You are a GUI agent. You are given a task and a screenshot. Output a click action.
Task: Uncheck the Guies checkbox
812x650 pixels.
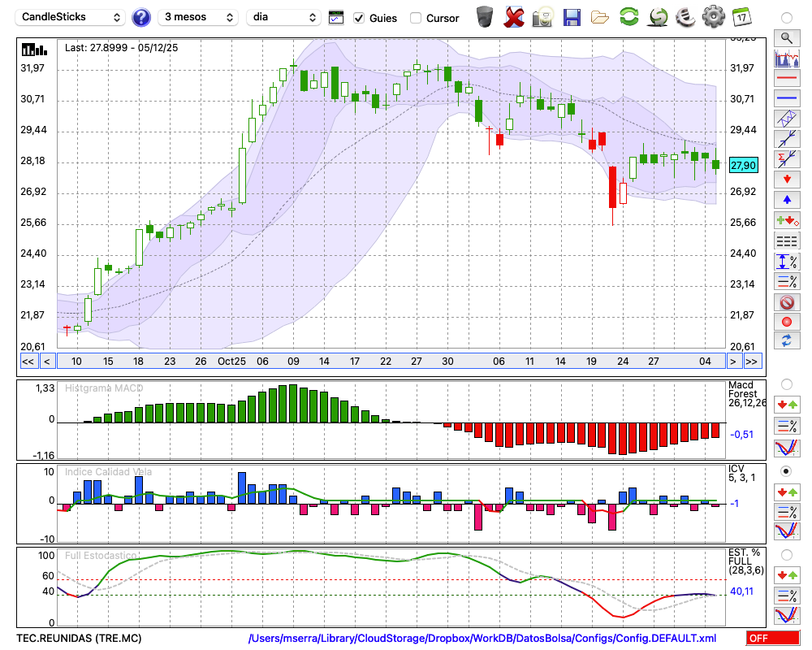(x=359, y=18)
